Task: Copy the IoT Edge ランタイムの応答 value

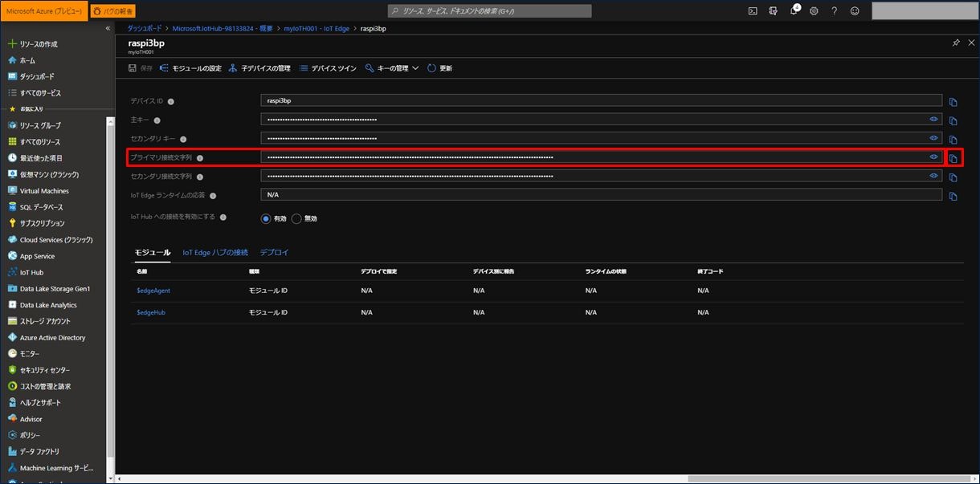Action: point(953,196)
